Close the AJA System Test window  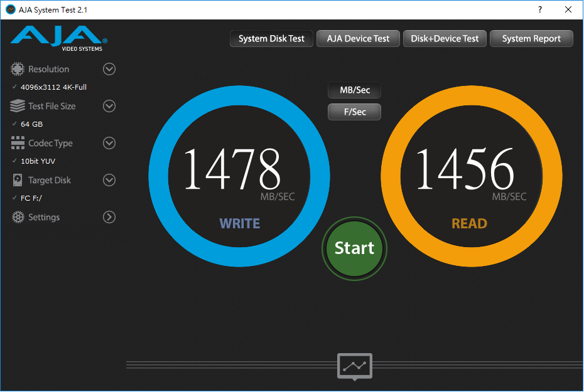(568, 9)
